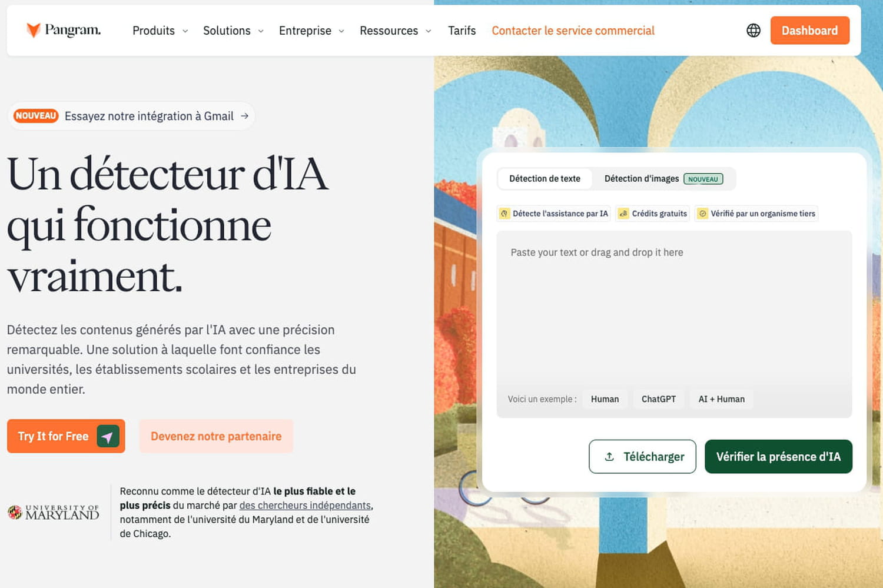Click the Try It for Free button
Image resolution: width=883 pixels, height=588 pixels.
click(66, 436)
